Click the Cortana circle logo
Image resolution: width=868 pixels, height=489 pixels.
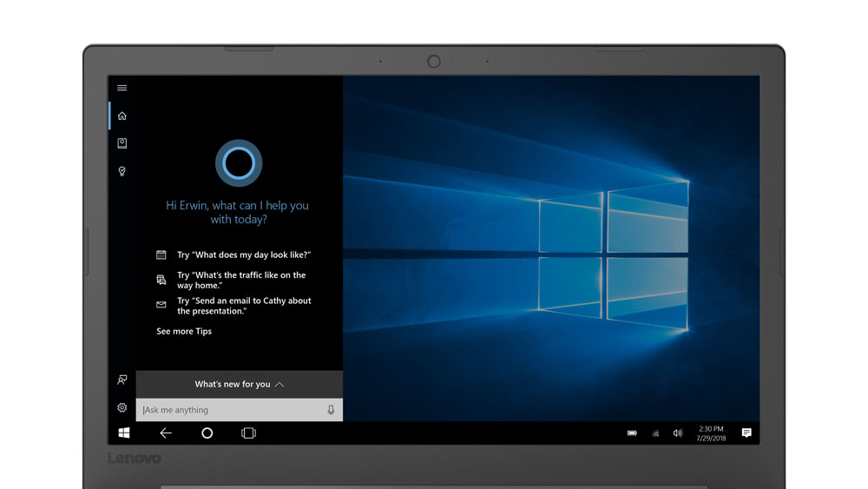click(x=239, y=162)
